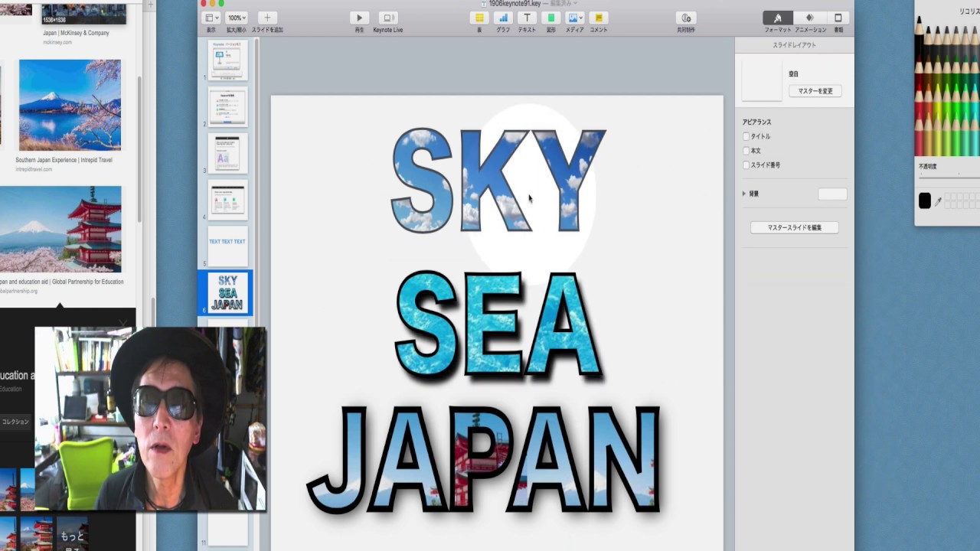
Task: Select slide 2 thumbnail in navigator
Action: tap(227, 106)
